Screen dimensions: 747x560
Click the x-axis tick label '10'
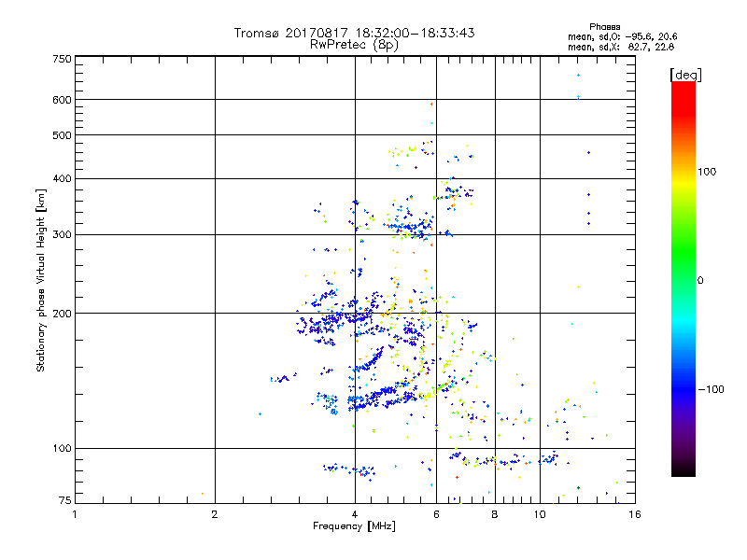point(540,514)
